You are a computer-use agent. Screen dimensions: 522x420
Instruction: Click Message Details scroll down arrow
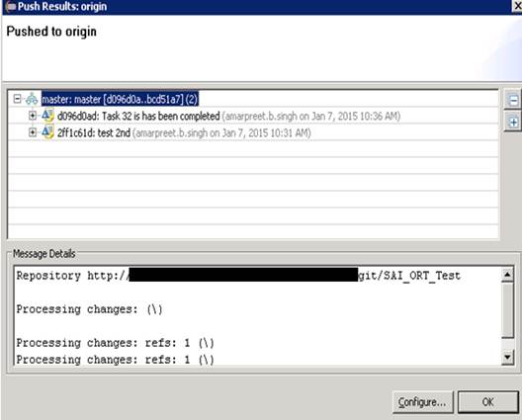coord(507,358)
